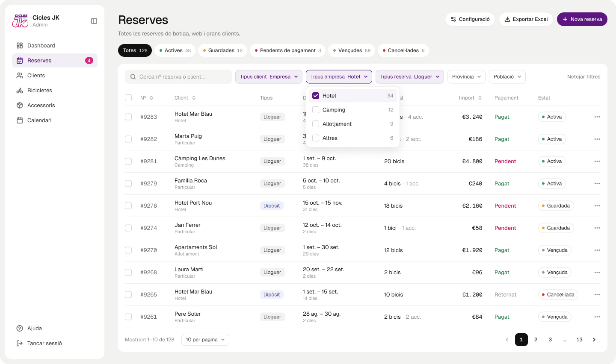
Task: Switch to the Cancel·lades tab
Action: click(403, 50)
